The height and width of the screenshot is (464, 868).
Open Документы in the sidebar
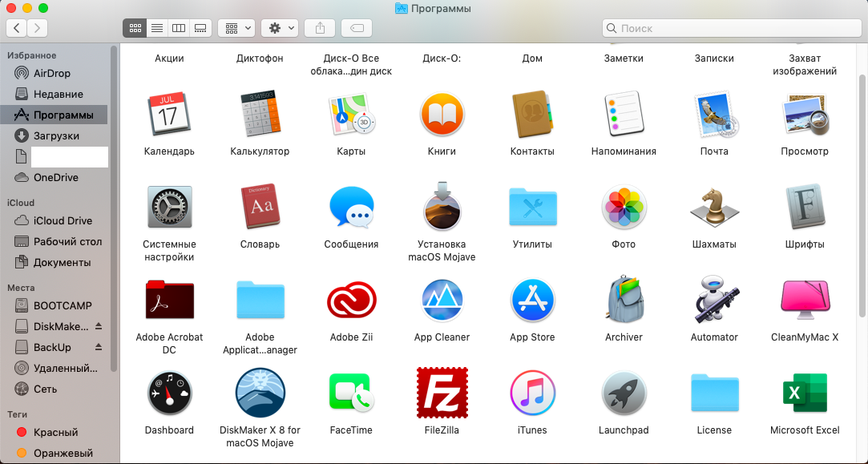click(x=55, y=263)
